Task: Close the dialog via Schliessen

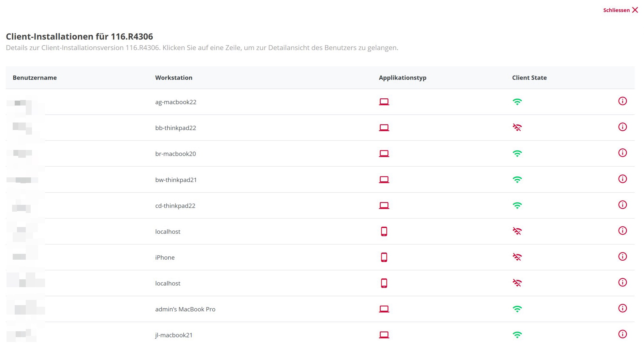Action: pyautogui.click(x=621, y=10)
